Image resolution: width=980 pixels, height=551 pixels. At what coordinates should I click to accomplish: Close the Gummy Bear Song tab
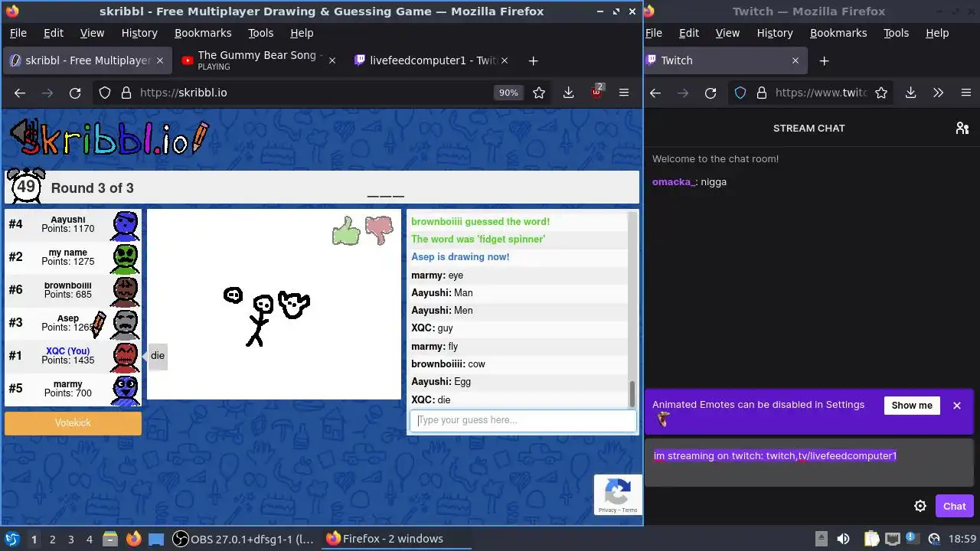point(332,60)
